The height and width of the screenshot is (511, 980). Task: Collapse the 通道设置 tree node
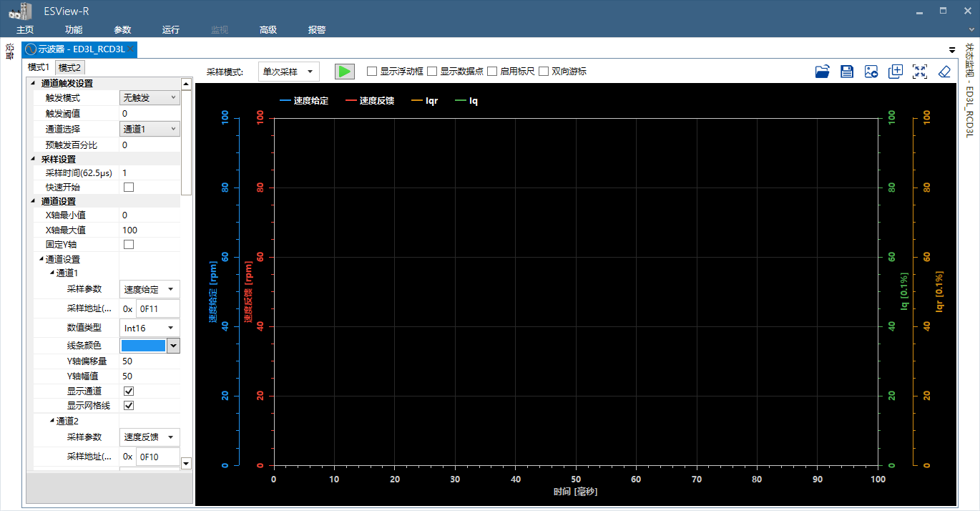41,260
